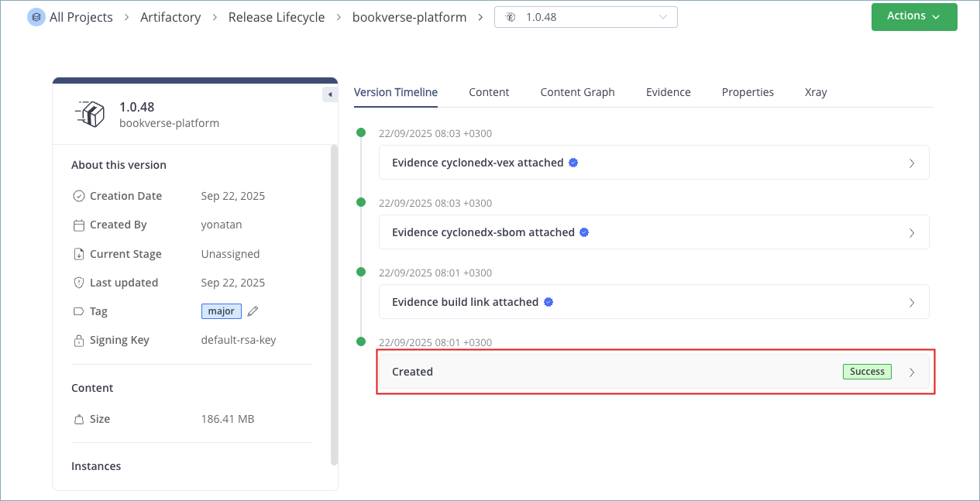
Task: Open Evidence cyclonedx-vex attached entry
Action: (x=654, y=163)
